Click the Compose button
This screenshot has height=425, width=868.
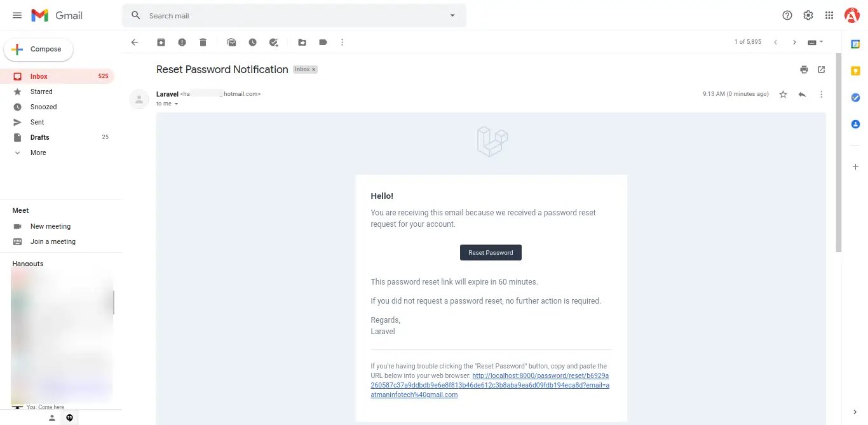coord(38,49)
